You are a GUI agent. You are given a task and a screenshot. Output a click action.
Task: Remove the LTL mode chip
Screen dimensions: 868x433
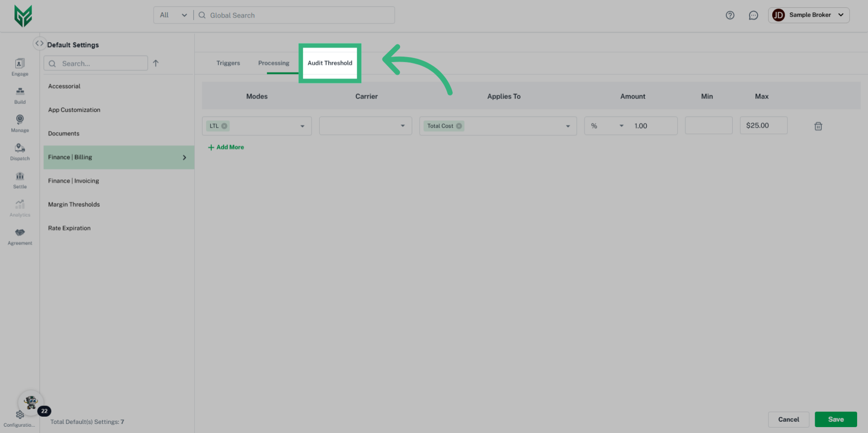(224, 126)
